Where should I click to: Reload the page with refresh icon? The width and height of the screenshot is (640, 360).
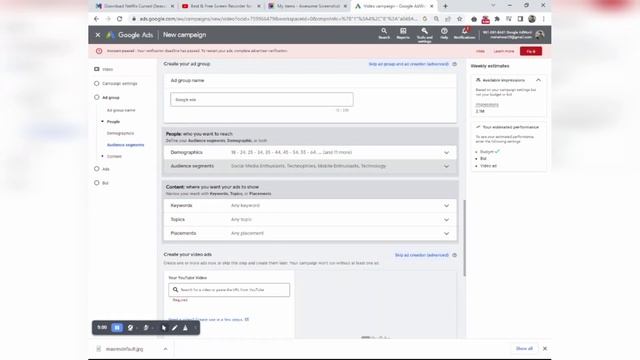click(x=120, y=19)
